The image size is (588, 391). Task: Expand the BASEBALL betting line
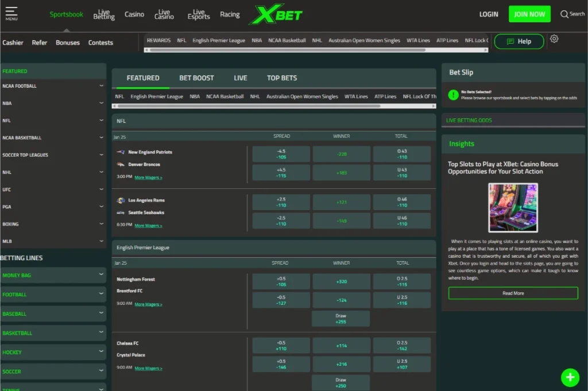[53, 313]
